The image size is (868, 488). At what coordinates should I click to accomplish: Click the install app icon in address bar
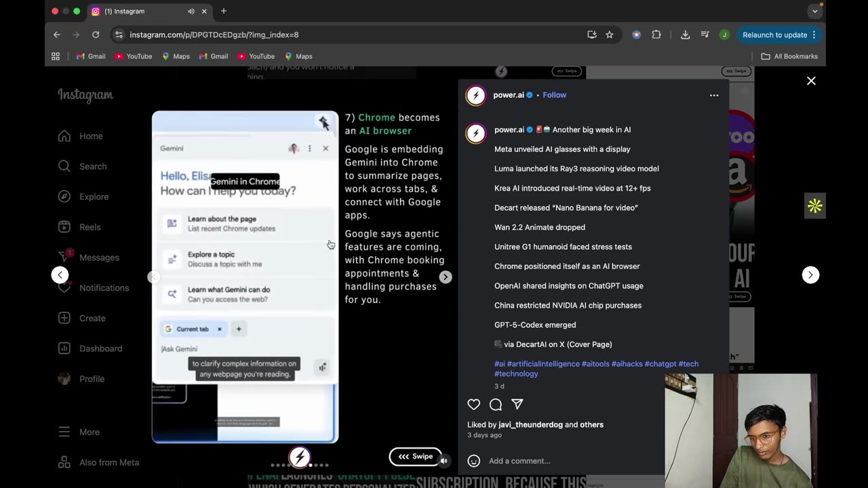point(592,35)
